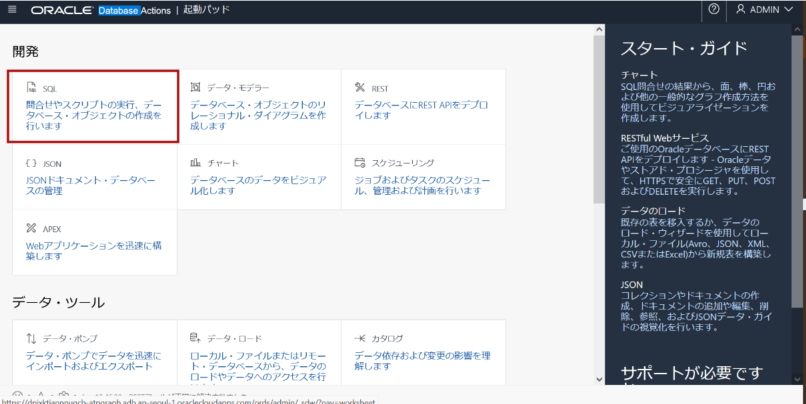Click the カタログ icon
The height and width of the screenshot is (404, 806).
click(x=360, y=338)
